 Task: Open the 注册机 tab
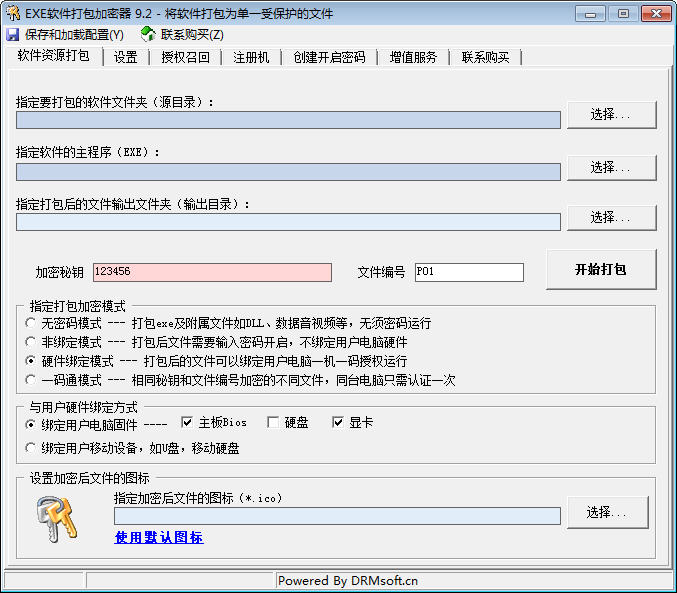coord(251,57)
